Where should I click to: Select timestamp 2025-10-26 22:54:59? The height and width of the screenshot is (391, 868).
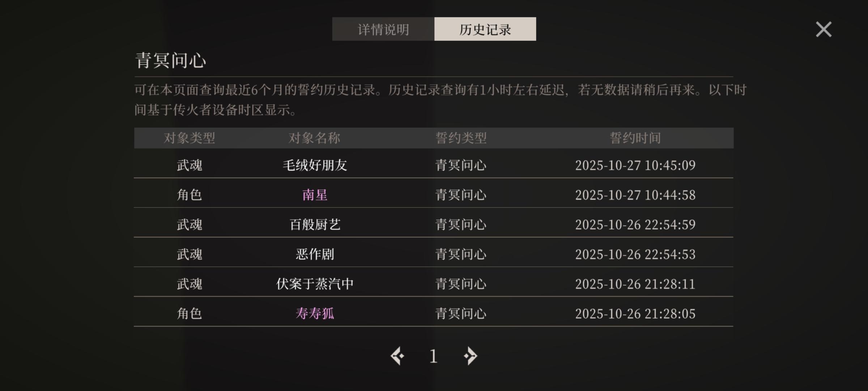pos(635,225)
